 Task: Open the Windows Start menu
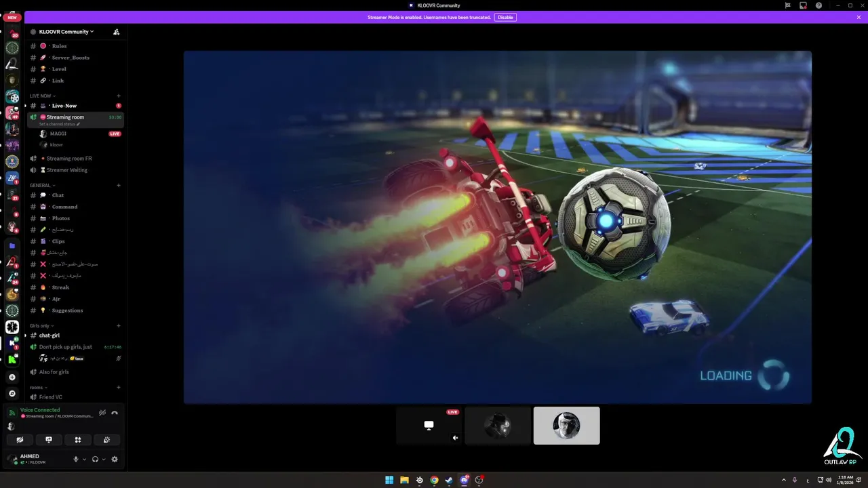[x=389, y=480]
